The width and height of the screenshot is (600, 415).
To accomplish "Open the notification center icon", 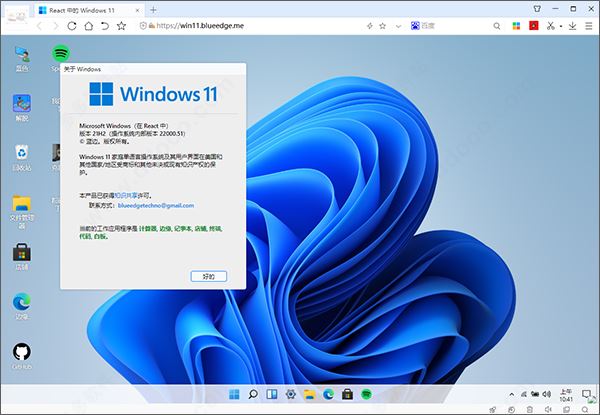I will [x=586, y=394].
